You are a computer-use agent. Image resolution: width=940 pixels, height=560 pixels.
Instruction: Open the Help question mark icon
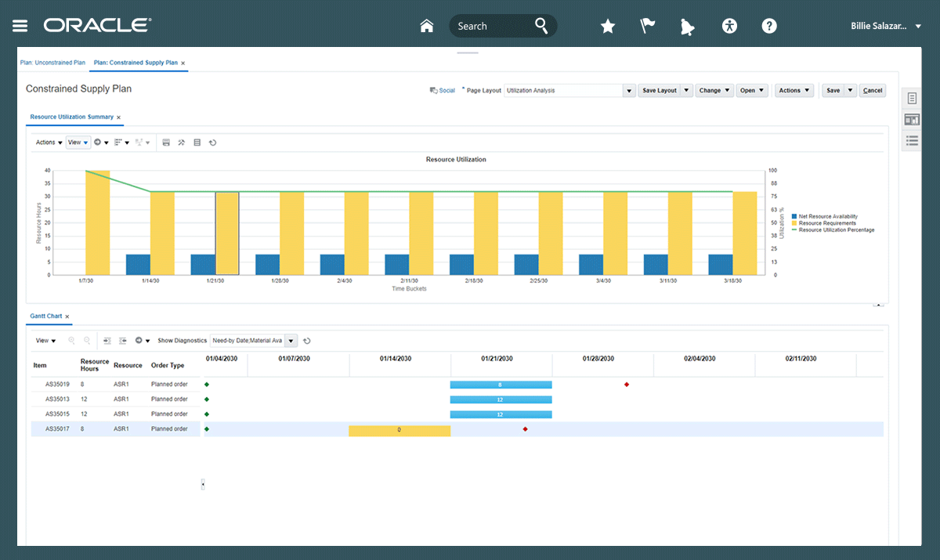(x=769, y=26)
